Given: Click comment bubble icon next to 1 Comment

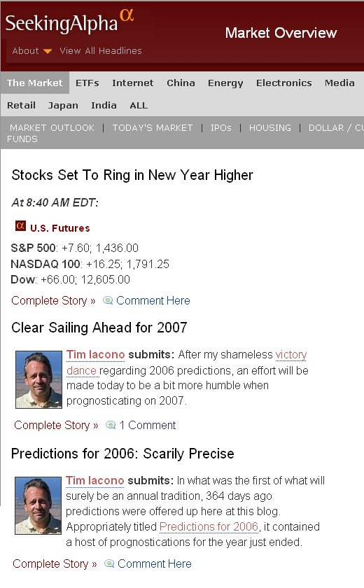Looking at the screenshot, I should [111, 426].
